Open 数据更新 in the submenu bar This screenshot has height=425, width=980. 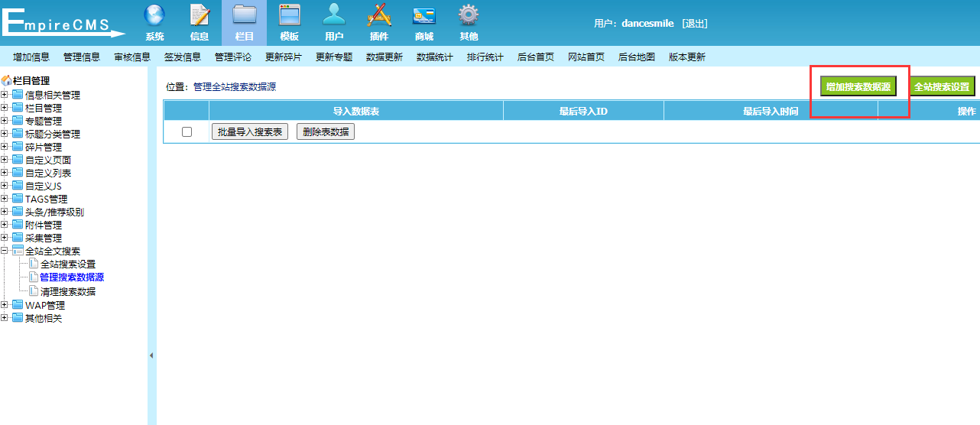[x=384, y=57]
